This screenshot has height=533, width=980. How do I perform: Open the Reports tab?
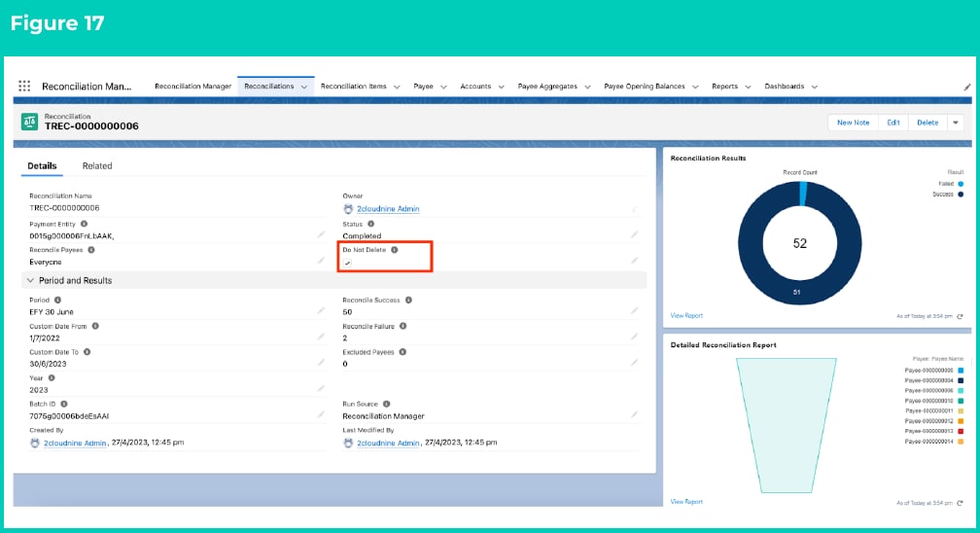point(725,87)
